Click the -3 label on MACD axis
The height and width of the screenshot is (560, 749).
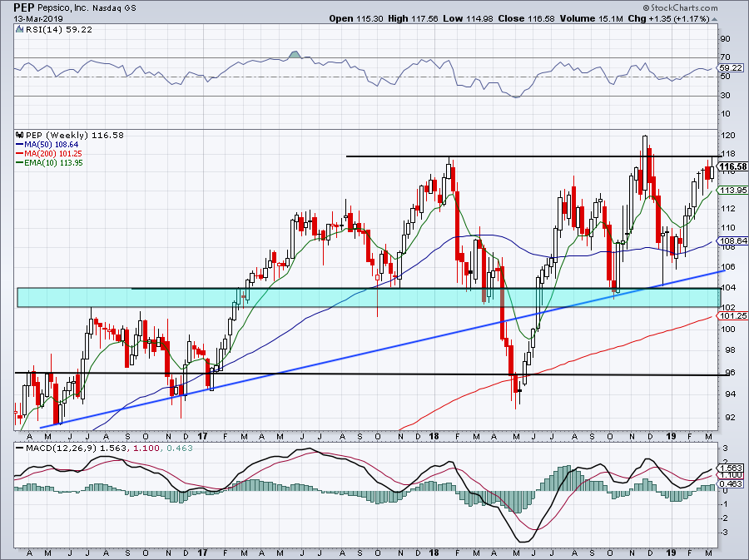tap(724, 532)
